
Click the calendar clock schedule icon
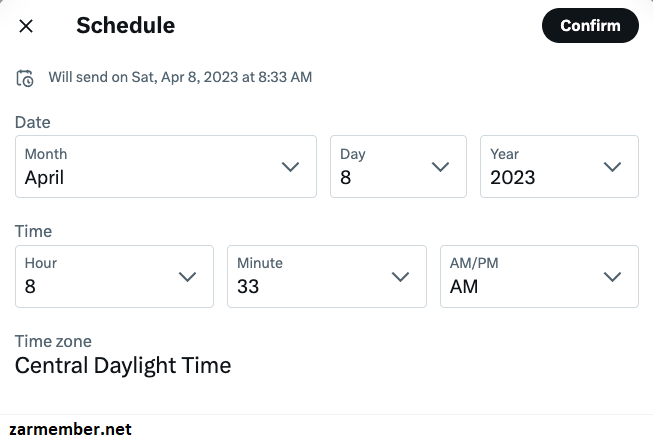click(x=25, y=78)
